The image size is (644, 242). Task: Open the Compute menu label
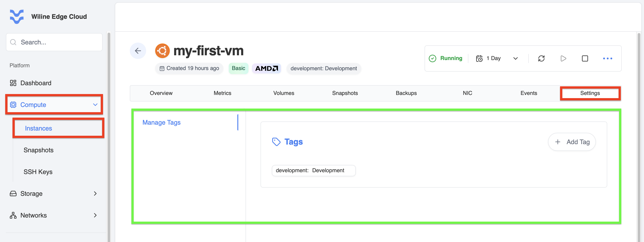[x=33, y=105]
